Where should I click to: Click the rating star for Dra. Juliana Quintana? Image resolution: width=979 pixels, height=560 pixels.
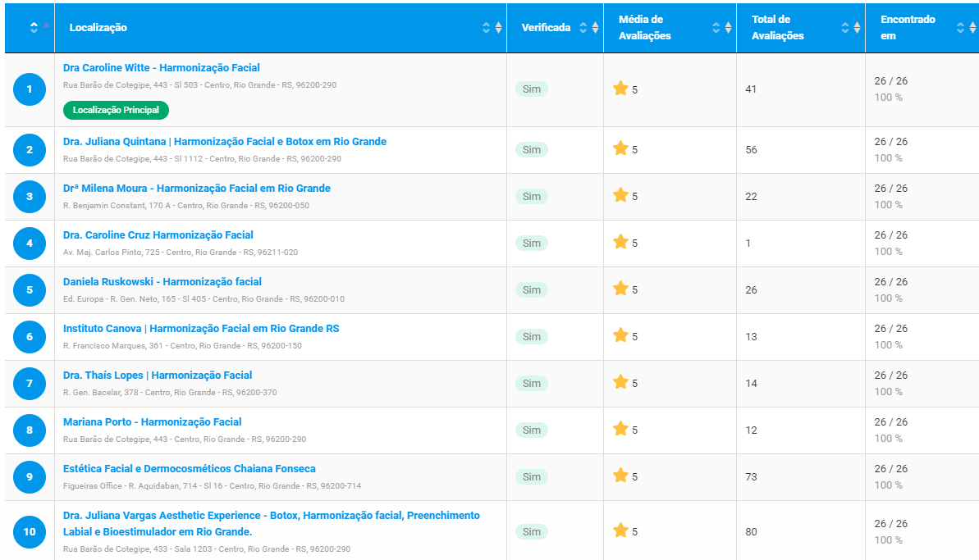[x=620, y=148]
